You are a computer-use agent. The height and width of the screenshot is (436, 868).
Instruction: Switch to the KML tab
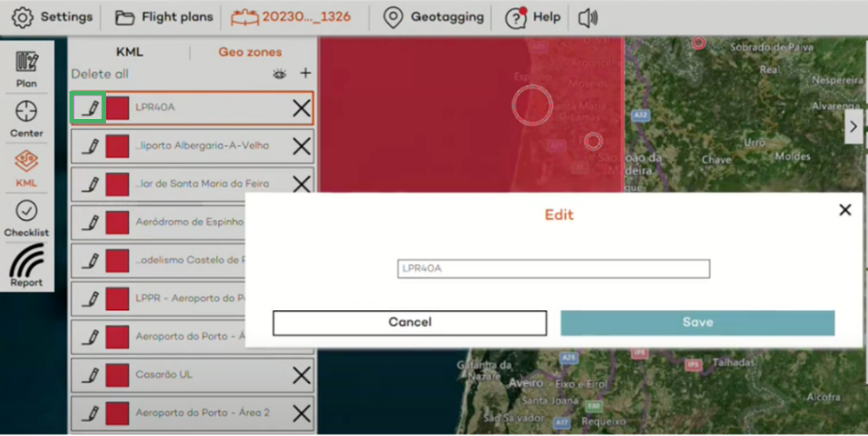(x=129, y=52)
